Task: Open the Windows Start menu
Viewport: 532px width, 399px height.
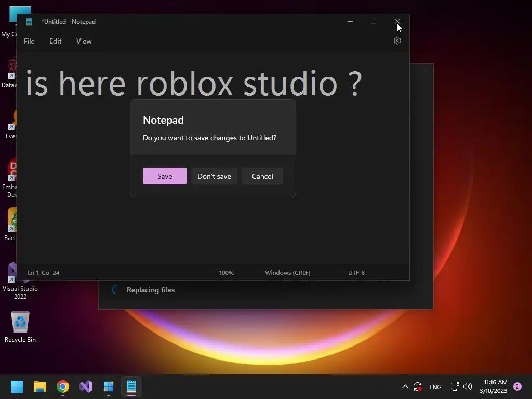Action: click(17, 387)
